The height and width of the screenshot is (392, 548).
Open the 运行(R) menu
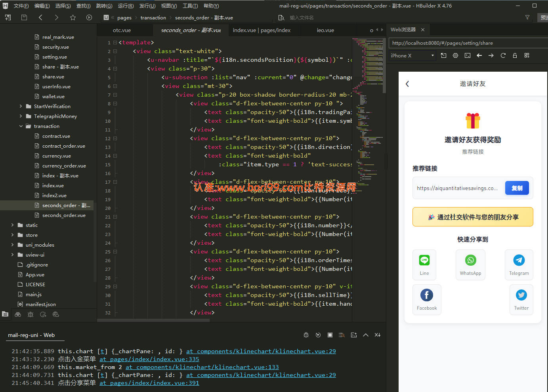pyautogui.click(x=126, y=6)
